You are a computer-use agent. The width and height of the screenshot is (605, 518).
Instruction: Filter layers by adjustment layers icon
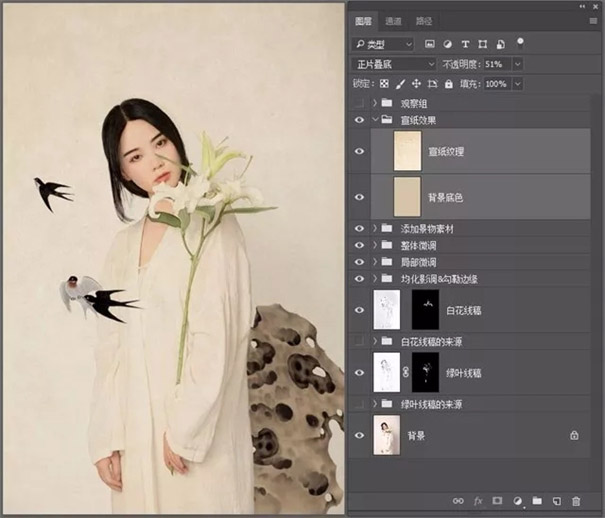pos(448,44)
